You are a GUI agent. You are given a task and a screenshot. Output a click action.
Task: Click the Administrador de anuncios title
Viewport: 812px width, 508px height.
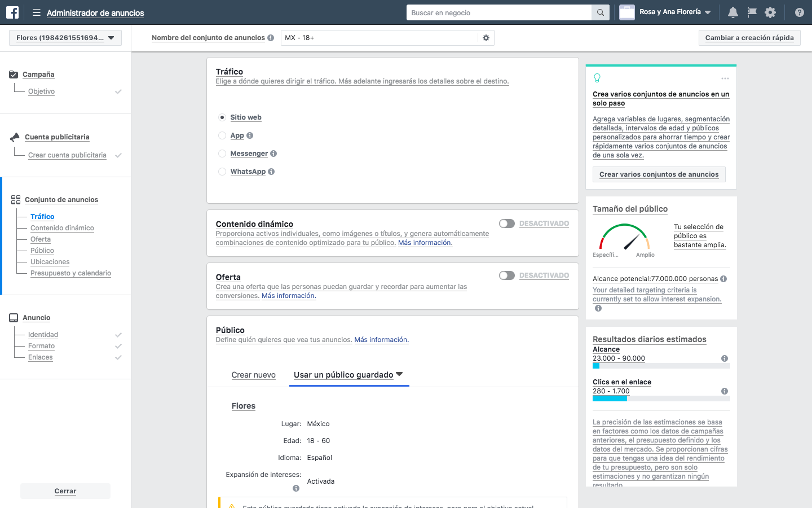(95, 13)
